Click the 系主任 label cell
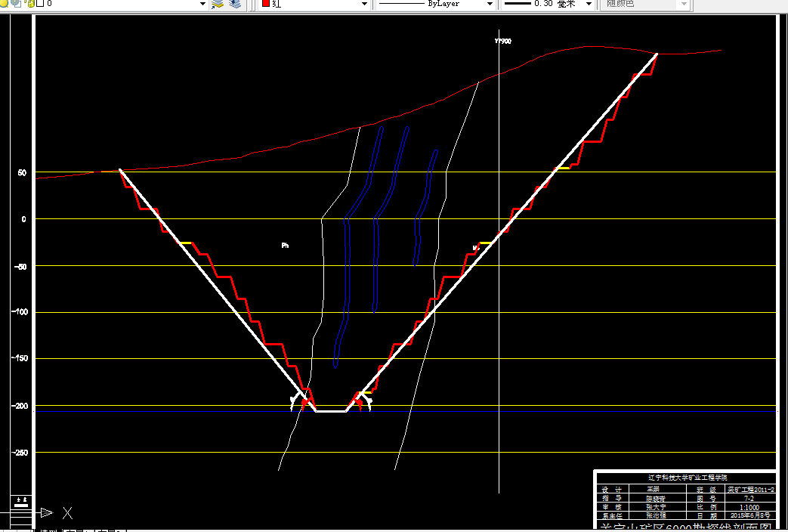The height and width of the screenshot is (532, 788). pos(612,516)
